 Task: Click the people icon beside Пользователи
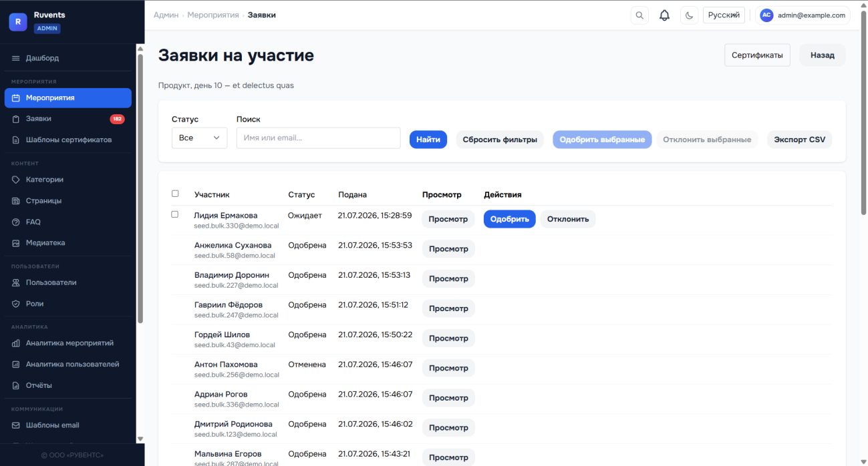click(16, 282)
